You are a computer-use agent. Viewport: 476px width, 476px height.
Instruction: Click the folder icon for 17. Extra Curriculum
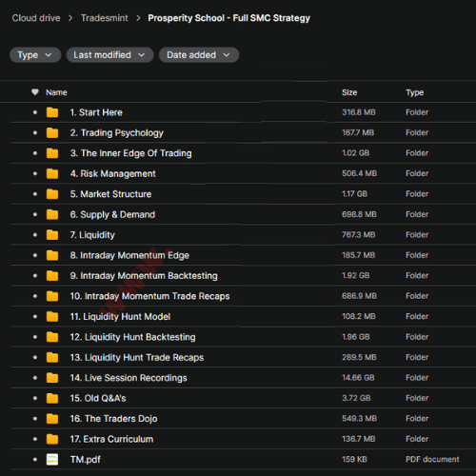52,439
